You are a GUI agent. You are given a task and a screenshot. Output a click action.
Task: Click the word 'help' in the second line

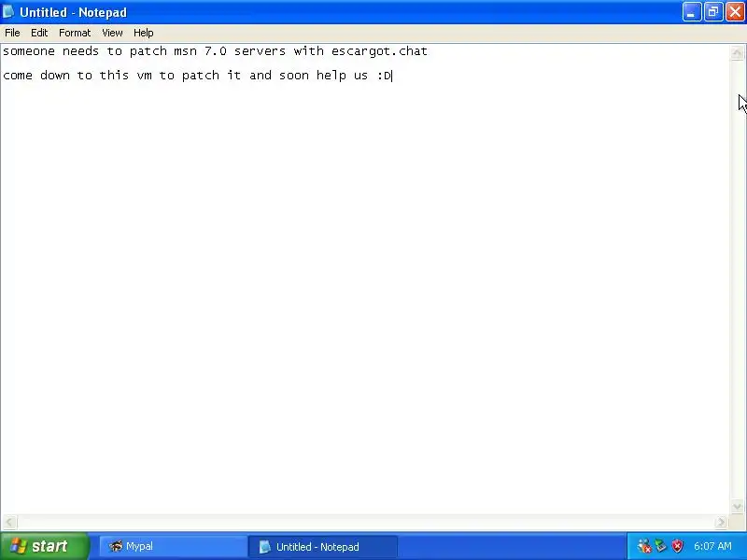331,76
